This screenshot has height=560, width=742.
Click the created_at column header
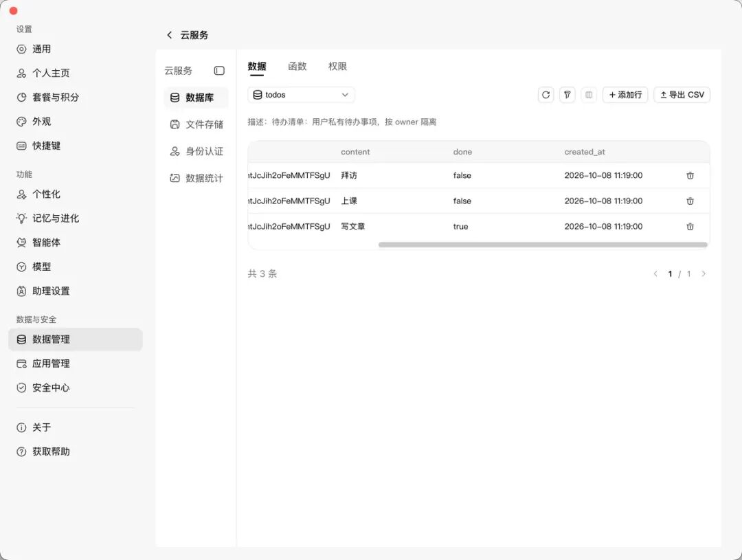pos(585,152)
